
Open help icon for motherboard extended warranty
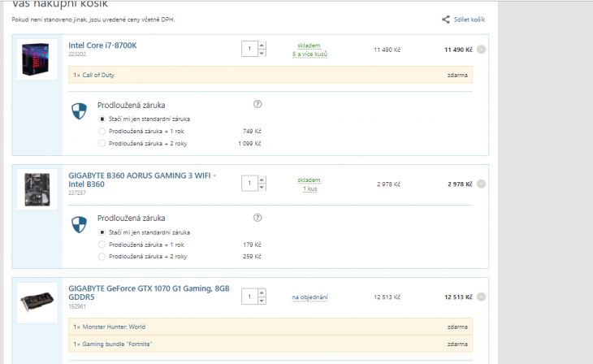(258, 218)
